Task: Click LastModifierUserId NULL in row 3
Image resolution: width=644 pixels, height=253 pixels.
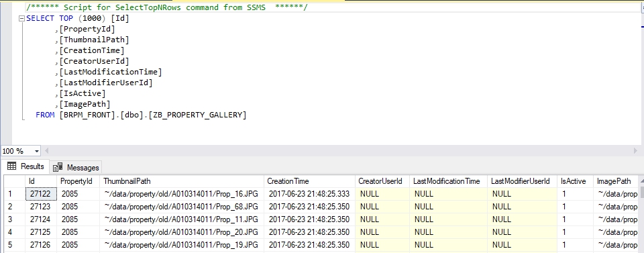Action: (523, 219)
